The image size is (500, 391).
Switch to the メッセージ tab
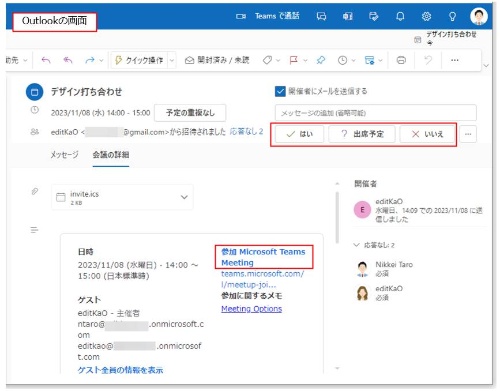click(x=64, y=155)
